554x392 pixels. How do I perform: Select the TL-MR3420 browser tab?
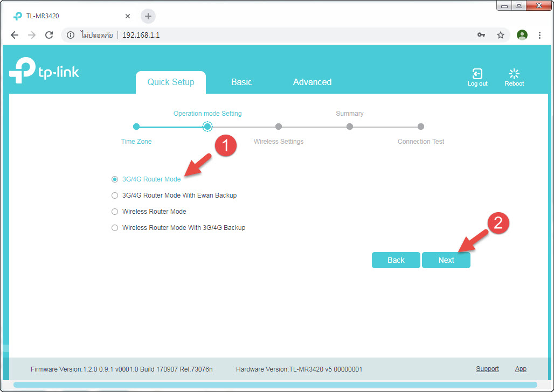tap(72, 16)
